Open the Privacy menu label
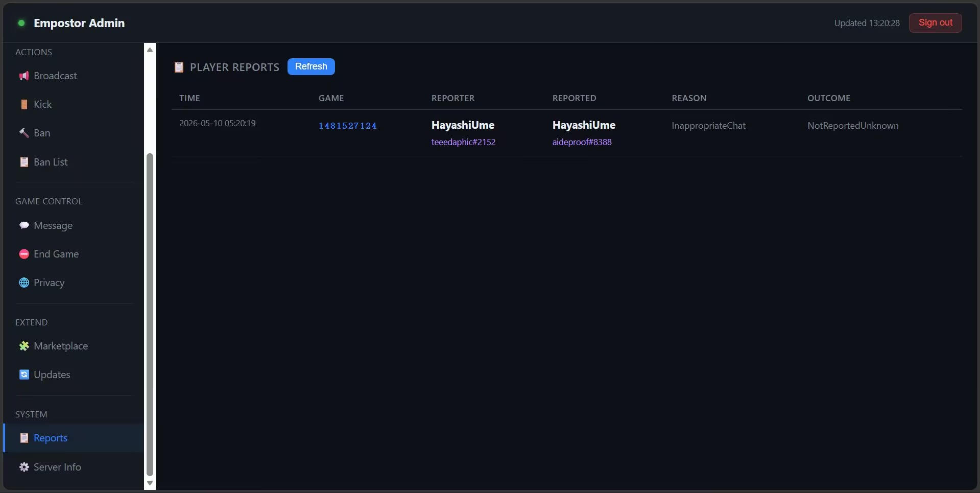This screenshot has width=980, height=493. (49, 283)
